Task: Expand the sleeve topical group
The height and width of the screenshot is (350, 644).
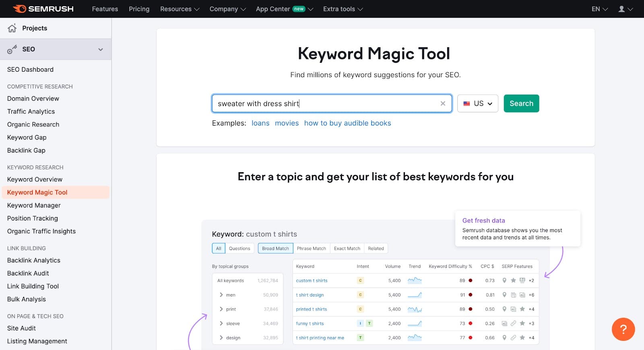Action: (x=221, y=323)
